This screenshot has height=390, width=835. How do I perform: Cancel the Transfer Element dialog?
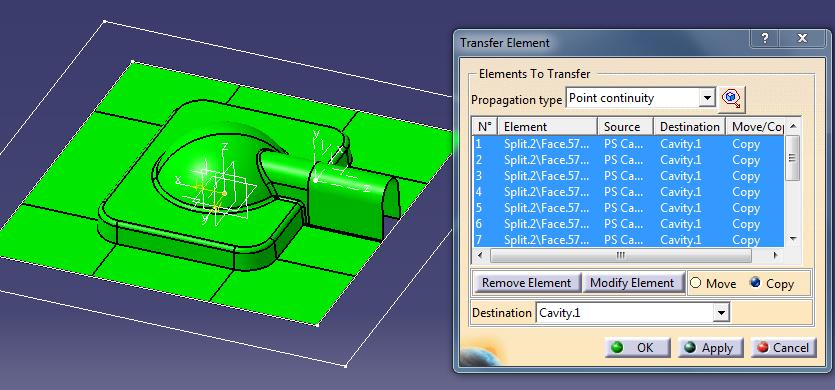[783, 347]
